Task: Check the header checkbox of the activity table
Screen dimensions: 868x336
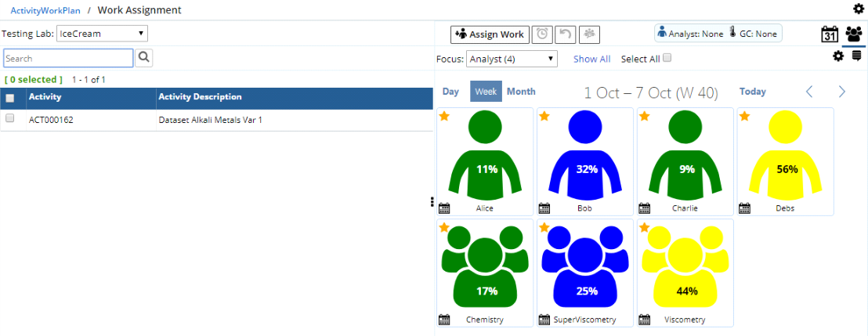Action: (x=10, y=98)
